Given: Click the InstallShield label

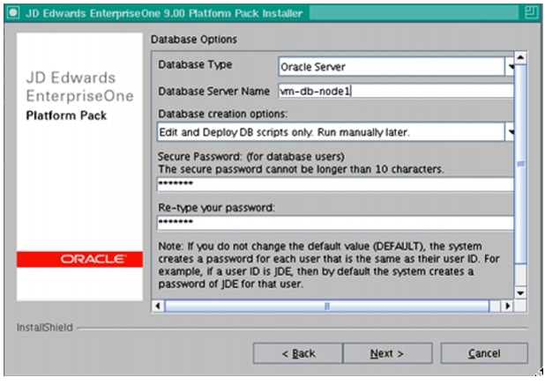Looking at the screenshot, I should (x=45, y=328).
